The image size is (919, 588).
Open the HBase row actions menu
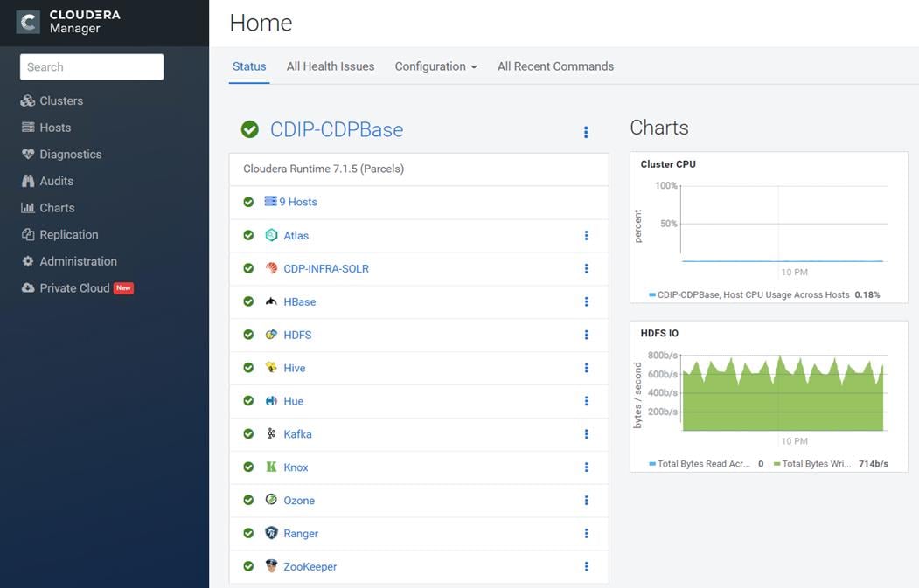[x=586, y=301]
